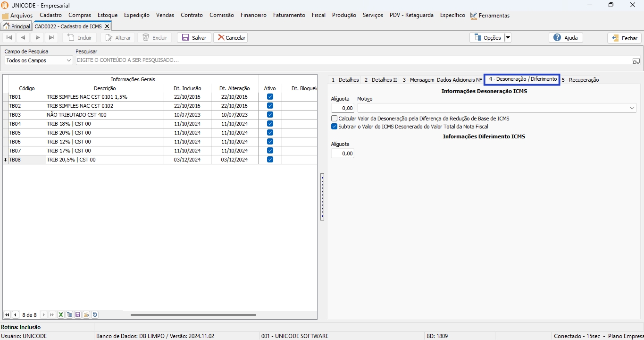This screenshot has height=340, width=644.
Task: Click the purple floppy disk icon in grid footer
Action: point(78,315)
